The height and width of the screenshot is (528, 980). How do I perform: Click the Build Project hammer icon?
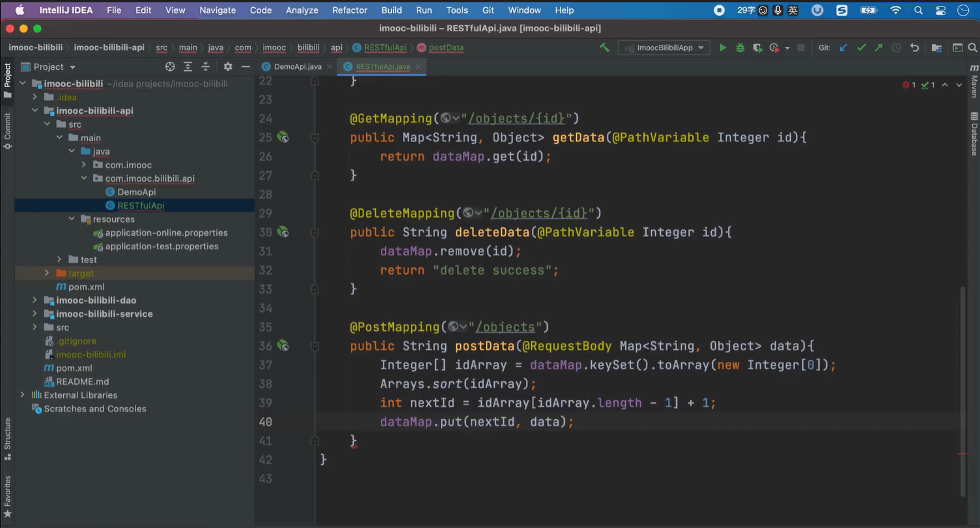(x=604, y=48)
